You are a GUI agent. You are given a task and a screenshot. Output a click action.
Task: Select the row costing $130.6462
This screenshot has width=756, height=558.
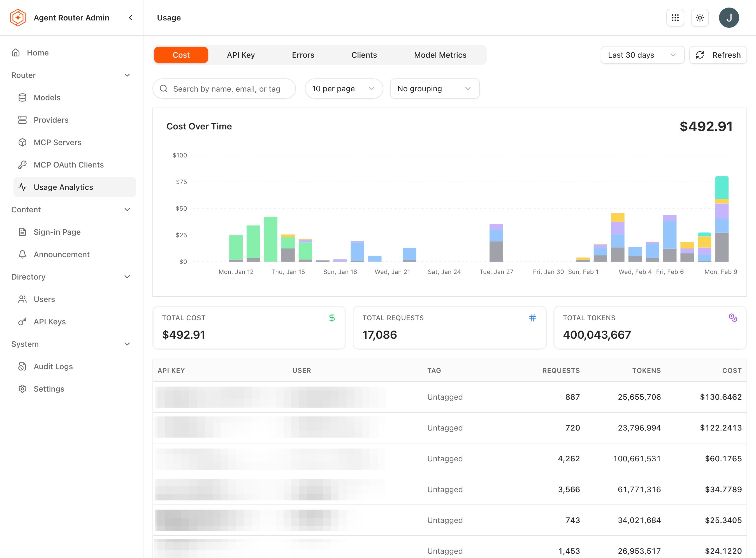pyautogui.click(x=450, y=397)
